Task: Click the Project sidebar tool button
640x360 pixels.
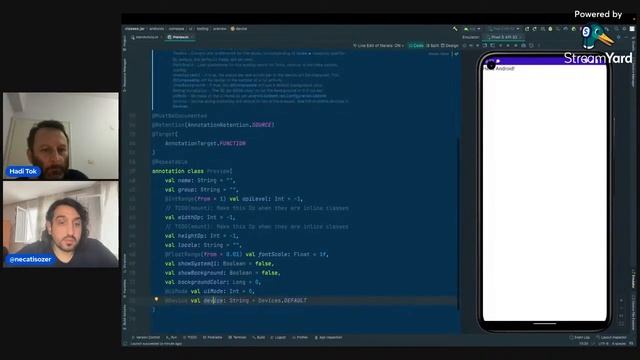Action: (x=125, y=42)
